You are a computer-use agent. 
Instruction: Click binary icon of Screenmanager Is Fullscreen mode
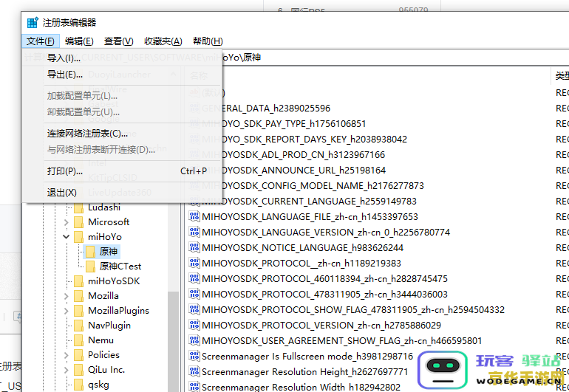pyautogui.click(x=194, y=356)
